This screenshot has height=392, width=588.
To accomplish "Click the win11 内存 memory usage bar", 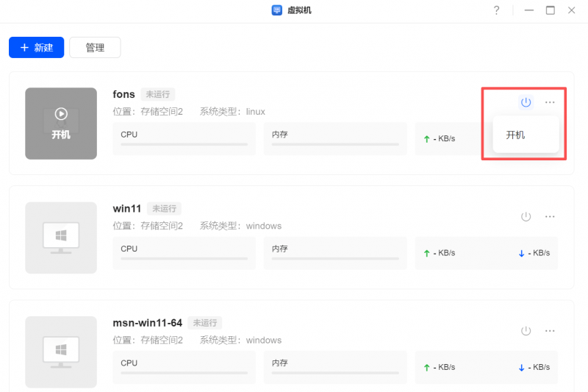I will click(x=335, y=258).
